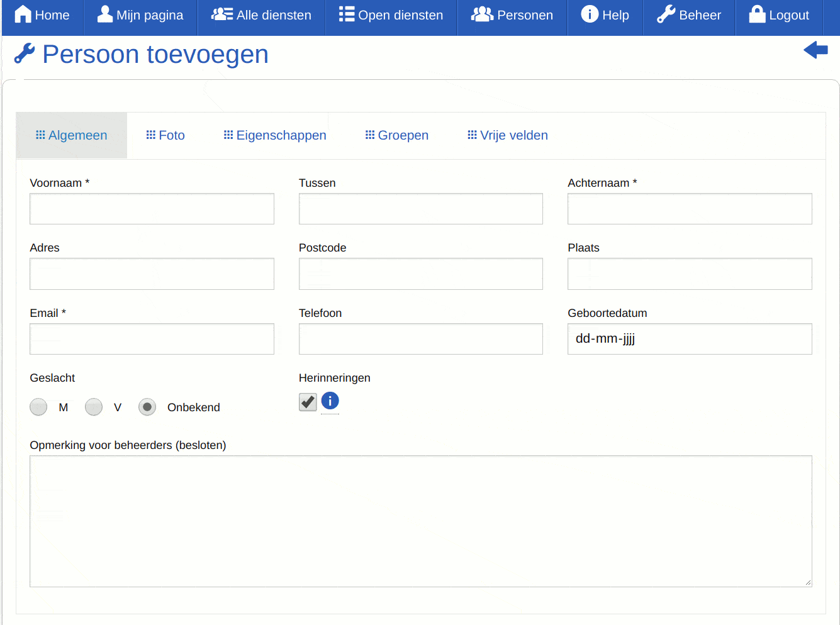Open the Geboortedatum date field
The image size is (840, 625).
689,338
